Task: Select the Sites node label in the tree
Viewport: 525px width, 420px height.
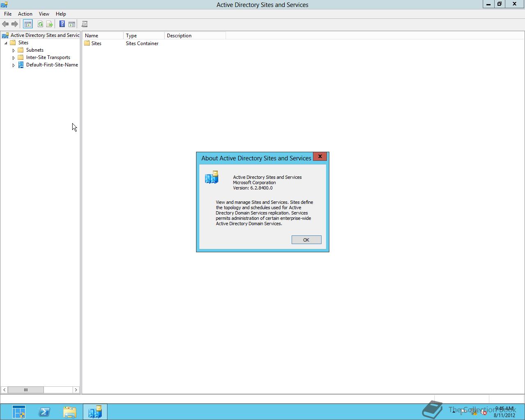Action: (x=23, y=43)
